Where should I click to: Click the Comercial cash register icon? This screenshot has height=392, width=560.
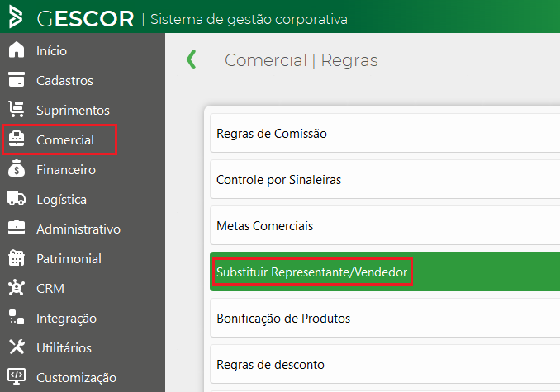[x=17, y=139]
